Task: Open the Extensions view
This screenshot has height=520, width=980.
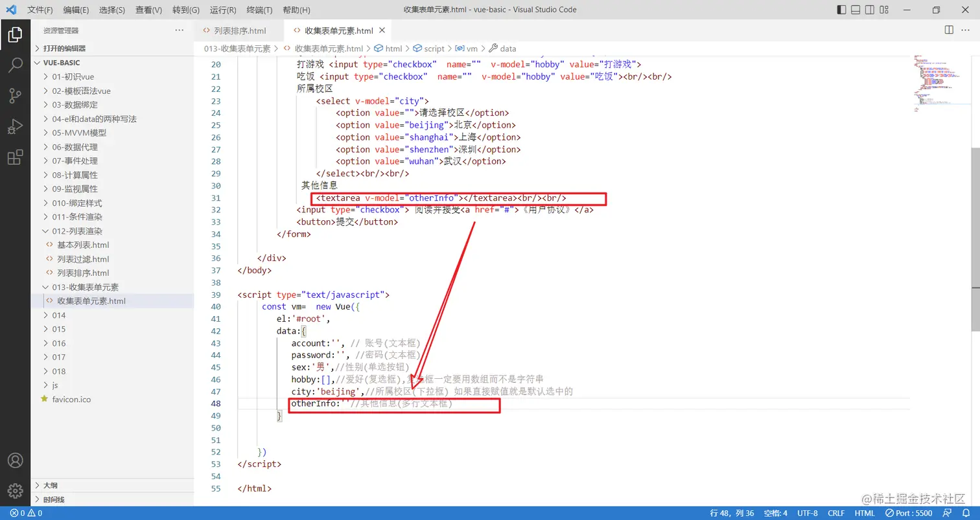Action: 15,157
